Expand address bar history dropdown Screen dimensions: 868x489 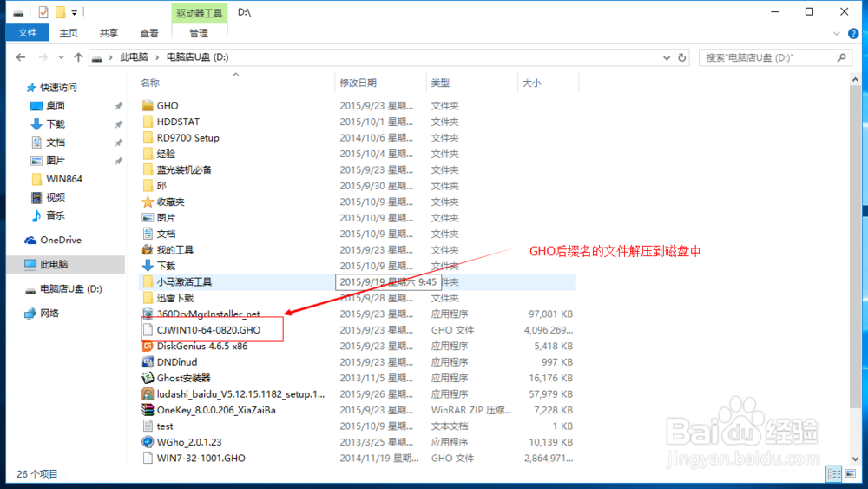point(667,57)
